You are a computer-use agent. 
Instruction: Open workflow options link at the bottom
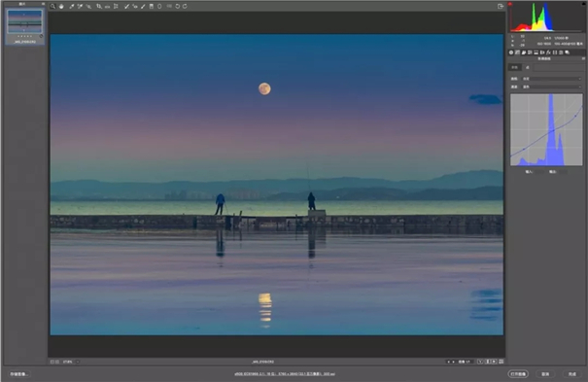pos(285,374)
